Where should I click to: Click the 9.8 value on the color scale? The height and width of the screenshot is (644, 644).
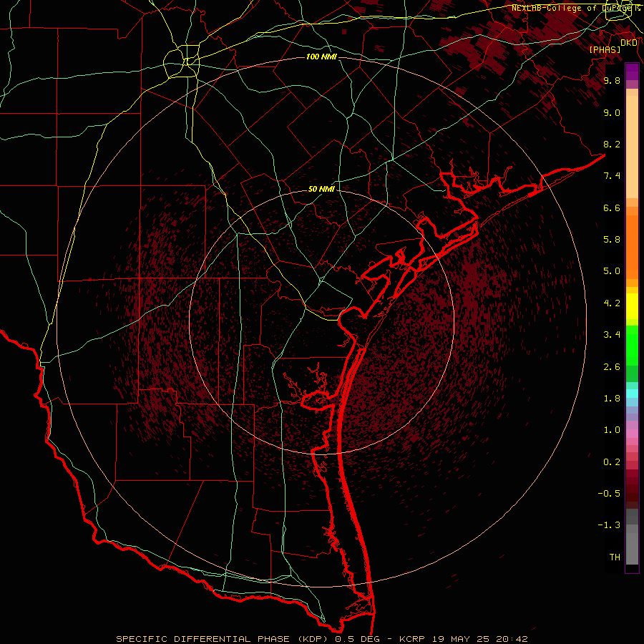tap(612, 80)
